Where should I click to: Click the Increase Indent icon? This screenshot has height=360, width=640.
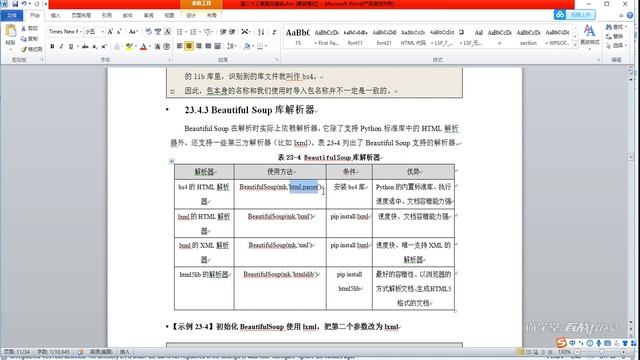(232, 31)
